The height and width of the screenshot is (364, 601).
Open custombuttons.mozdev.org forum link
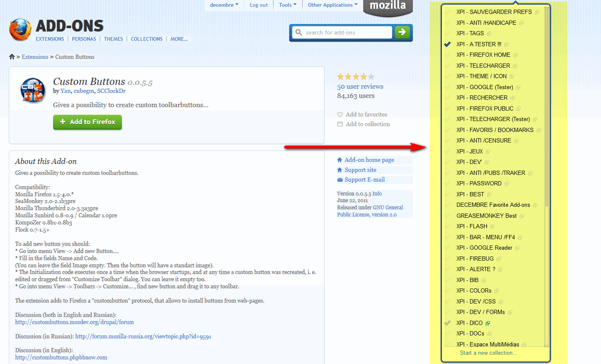pyautogui.click(x=74, y=322)
